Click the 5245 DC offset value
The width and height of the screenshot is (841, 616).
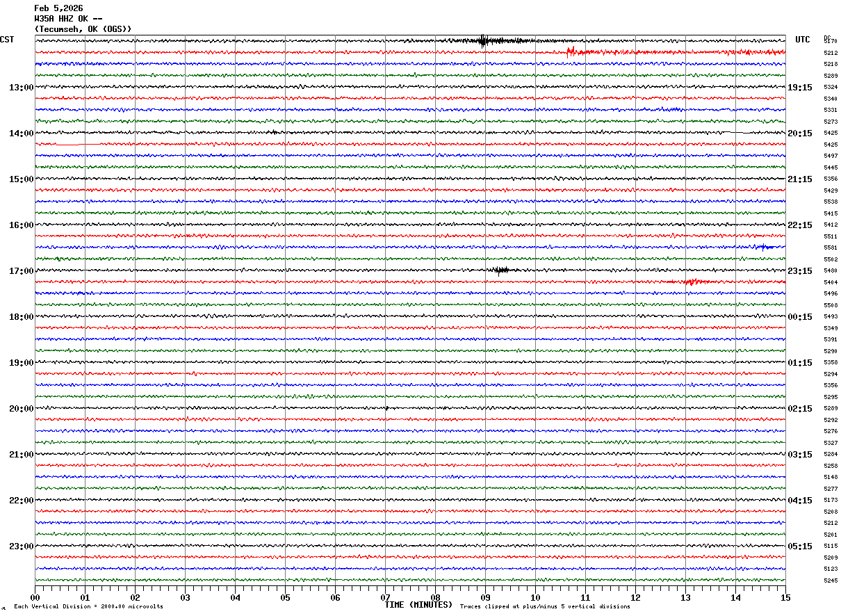tap(831, 581)
